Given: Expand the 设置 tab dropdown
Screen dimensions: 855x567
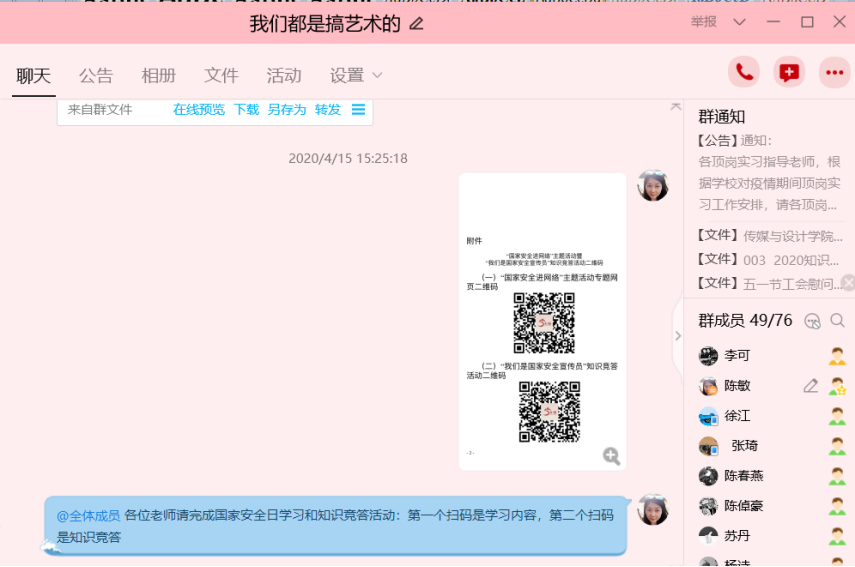Looking at the screenshot, I should (x=377, y=75).
